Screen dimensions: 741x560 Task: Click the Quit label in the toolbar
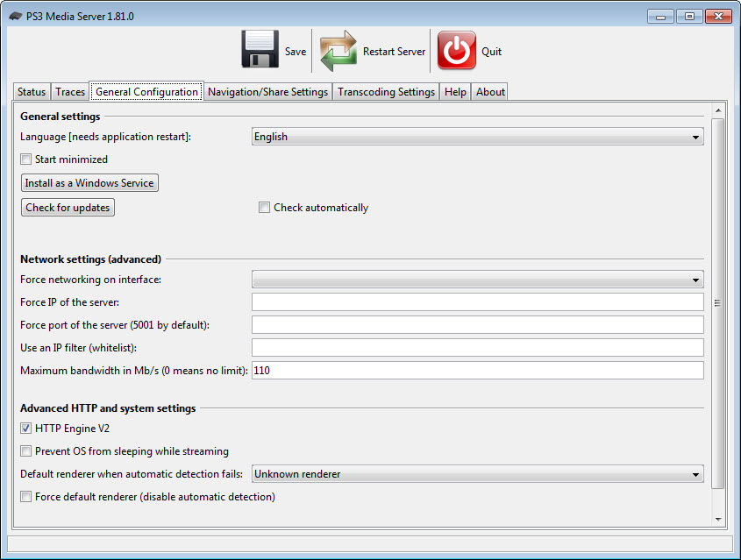(491, 52)
